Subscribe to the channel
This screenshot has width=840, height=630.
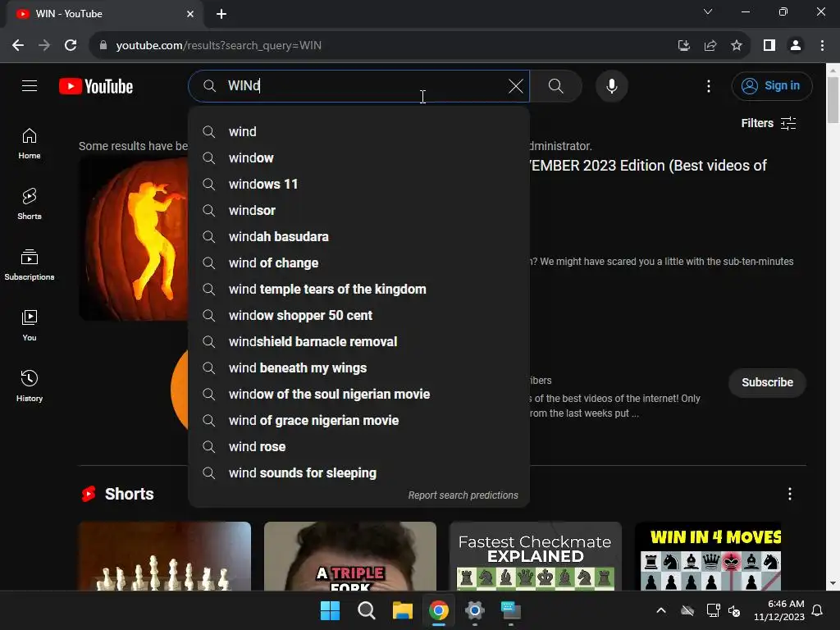pyautogui.click(x=767, y=382)
